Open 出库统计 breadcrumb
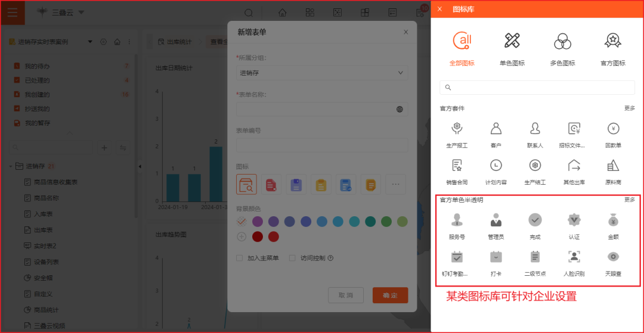This screenshot has width=644, height=333. tap(175, 42)
